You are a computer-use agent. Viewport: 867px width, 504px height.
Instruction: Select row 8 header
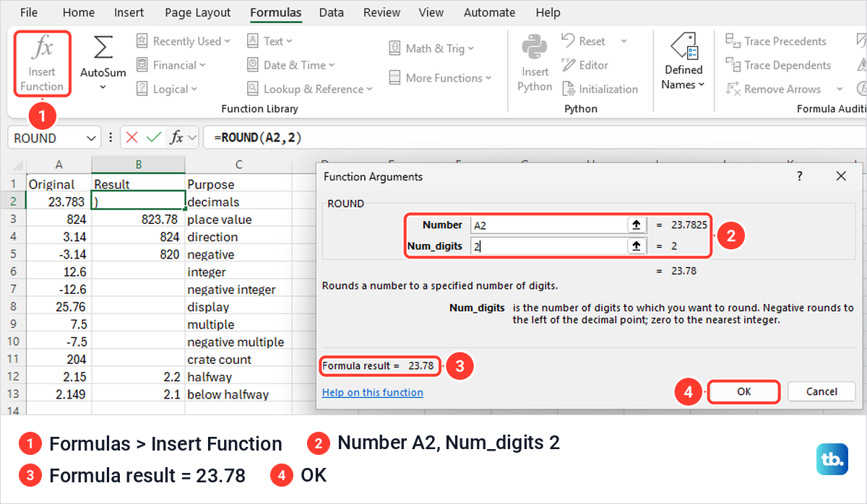tap(13, 307)
